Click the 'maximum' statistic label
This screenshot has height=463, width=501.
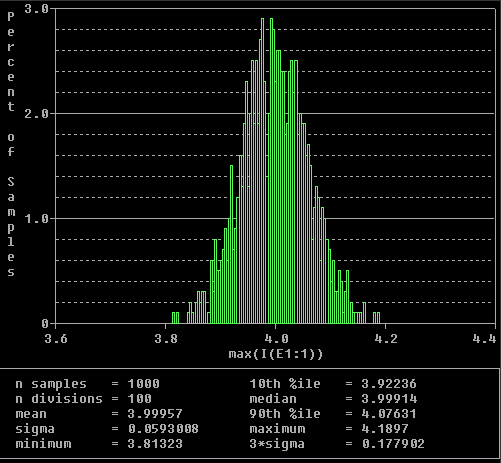277,429
